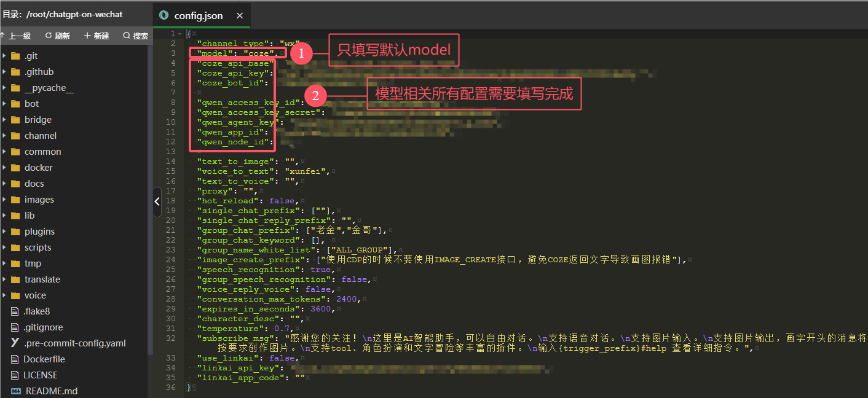Click the 3600 value for expires_in_seconds
The image size is (868, 398).
click(320, 309)
